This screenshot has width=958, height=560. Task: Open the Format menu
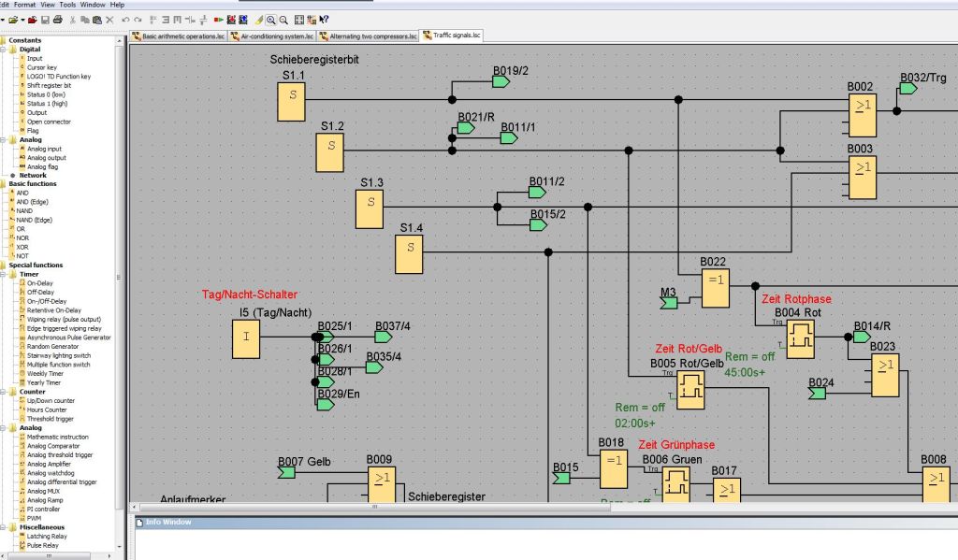[x=25, y=5]
